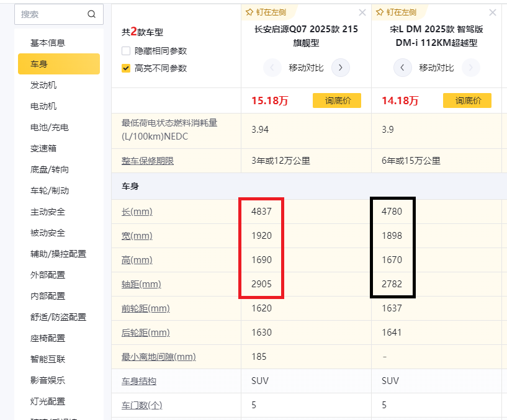Open 车门数(个) parameter link
Image resolution: width=507 pixels, height=420 pixels.
141,405
